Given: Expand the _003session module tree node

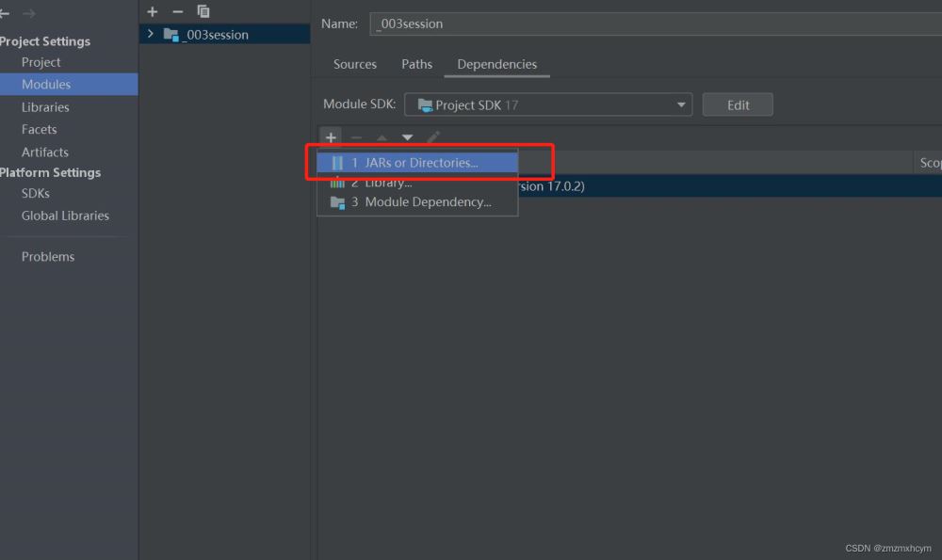Looking at the screenshot, I should coord(150,34).
